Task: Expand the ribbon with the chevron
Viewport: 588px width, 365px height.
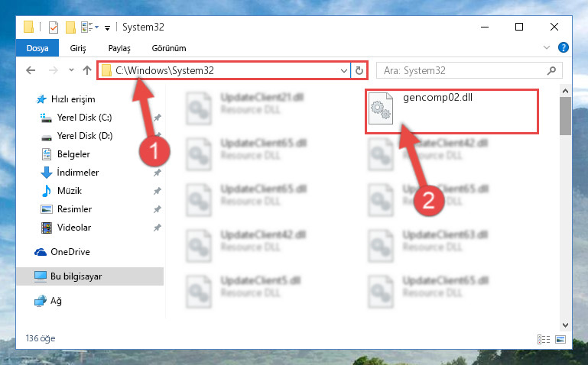Action: pyautogui.click(x=547, y=47)
